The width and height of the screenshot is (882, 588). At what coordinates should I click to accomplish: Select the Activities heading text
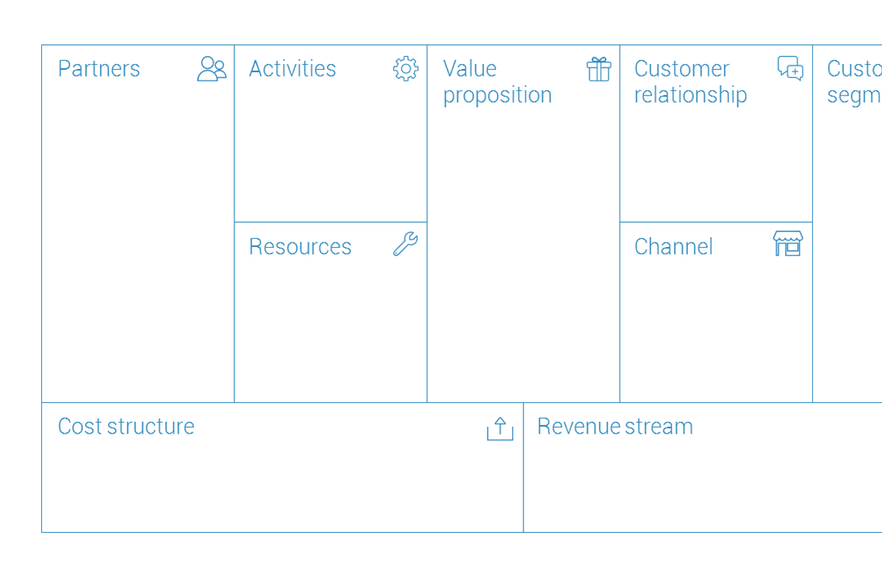click(293, 68)
